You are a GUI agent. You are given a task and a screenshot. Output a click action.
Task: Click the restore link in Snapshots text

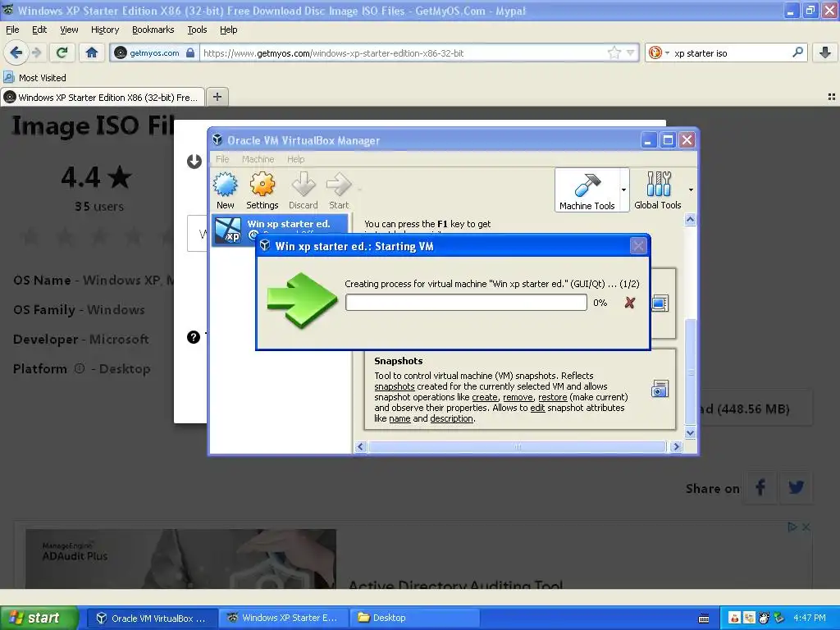(x=553, y=397)
